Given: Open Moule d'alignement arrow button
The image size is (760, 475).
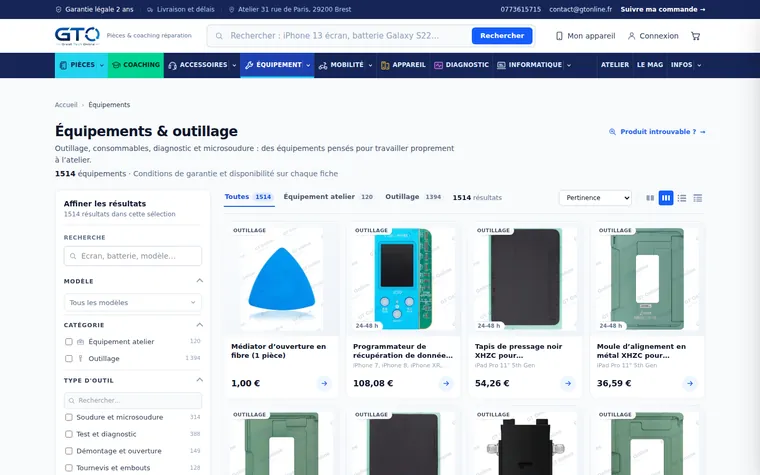Looking at the screenshot, I should (x=690, y=383).
